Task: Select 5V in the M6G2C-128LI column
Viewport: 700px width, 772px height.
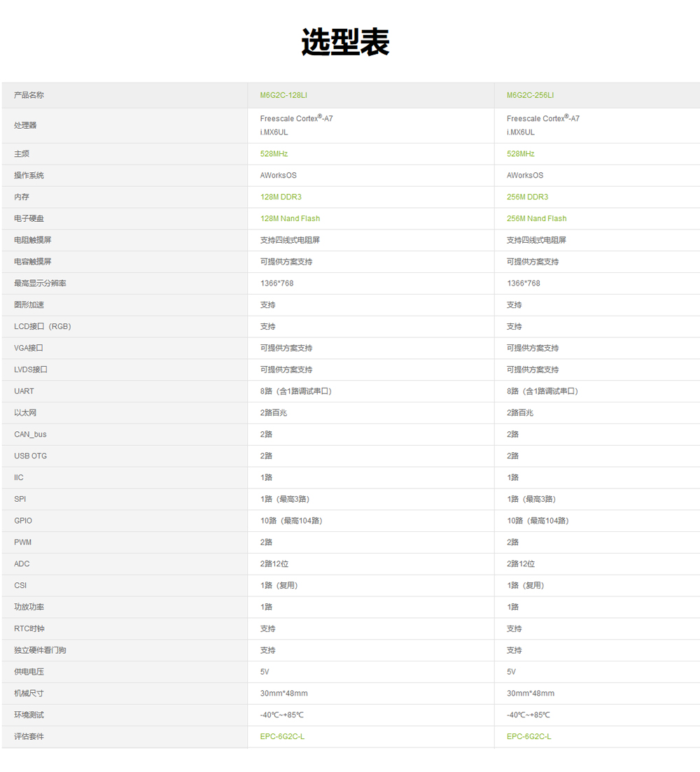Action: (265, 672)
